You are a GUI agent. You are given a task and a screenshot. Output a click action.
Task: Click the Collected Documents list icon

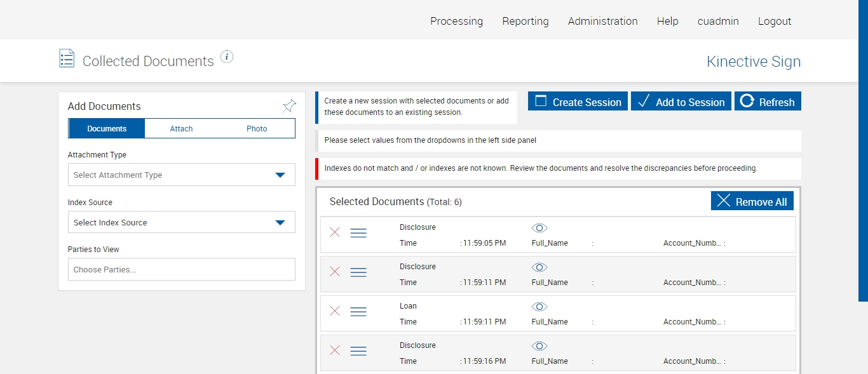[67, 58]
